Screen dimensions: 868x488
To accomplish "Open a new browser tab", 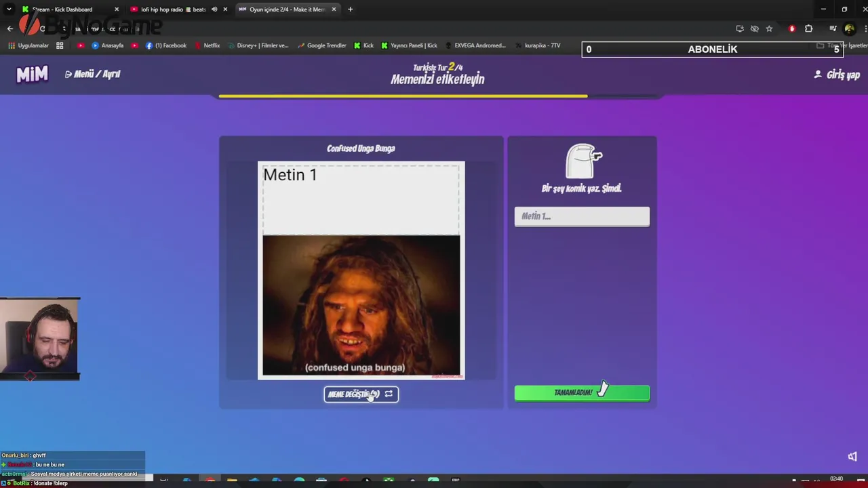I will click(x=350, y=9).
